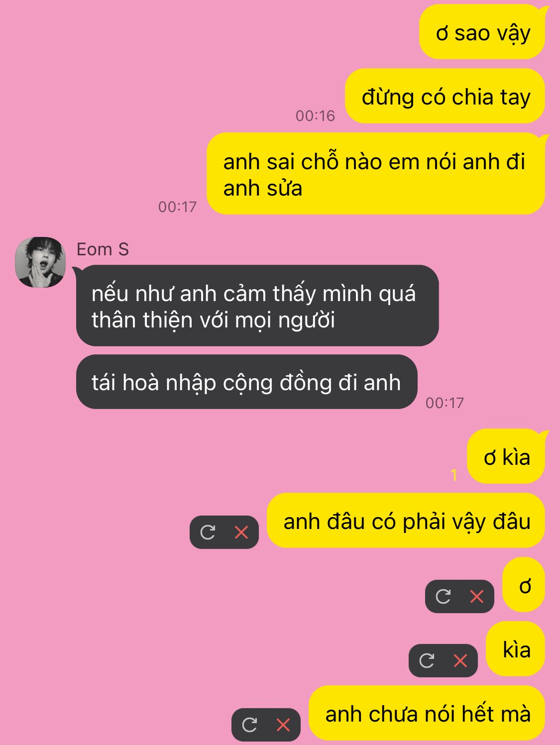
Task: Resend the failed 'ơ' message
Action: pyautogui.click(x=443, y=596)
